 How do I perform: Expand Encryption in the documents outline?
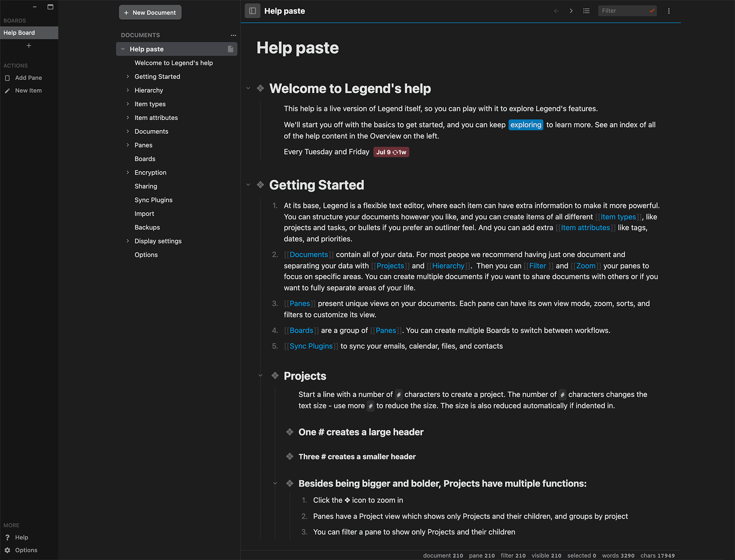128,173
